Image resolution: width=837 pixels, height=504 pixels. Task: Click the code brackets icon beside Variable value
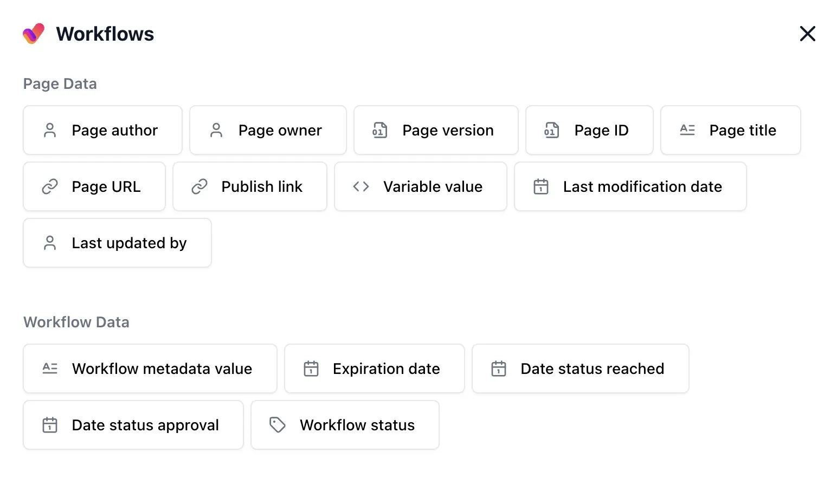click(361, 186)
